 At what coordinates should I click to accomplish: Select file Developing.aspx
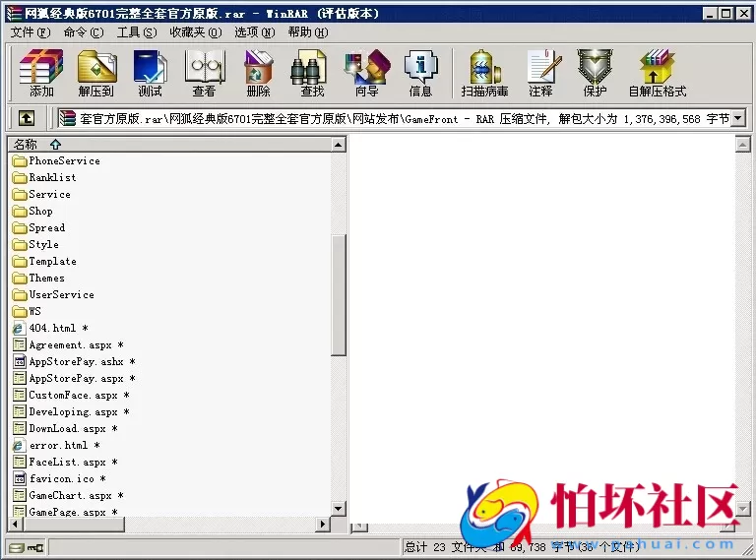[x=71, y=412]
